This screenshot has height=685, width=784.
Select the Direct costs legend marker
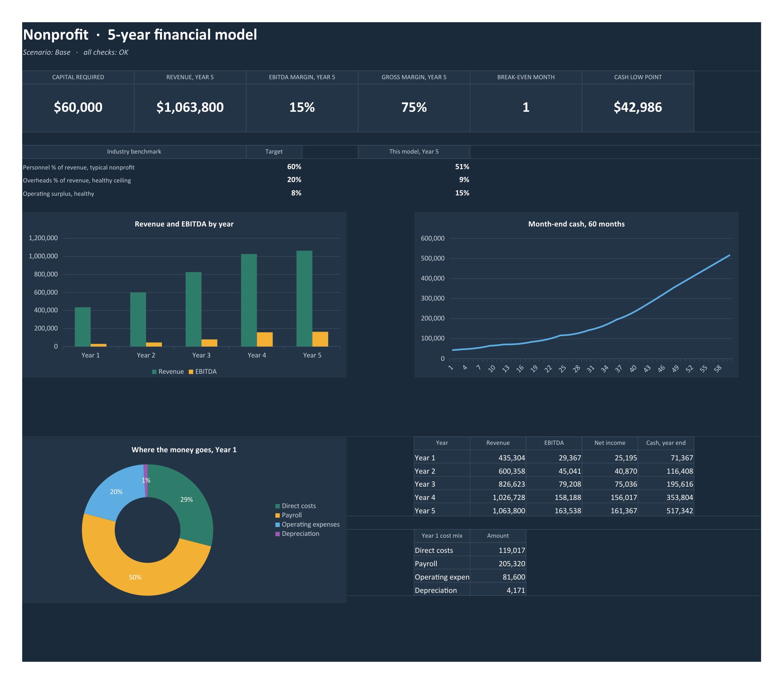coord(277,506)
